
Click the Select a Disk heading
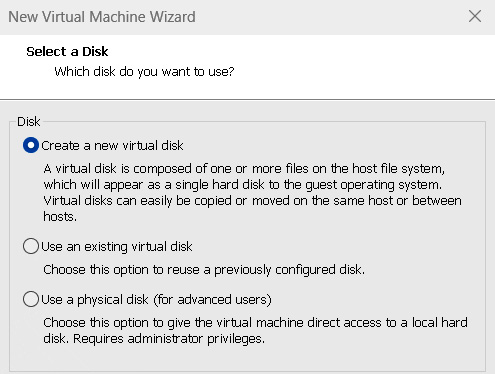coord(67,52)
